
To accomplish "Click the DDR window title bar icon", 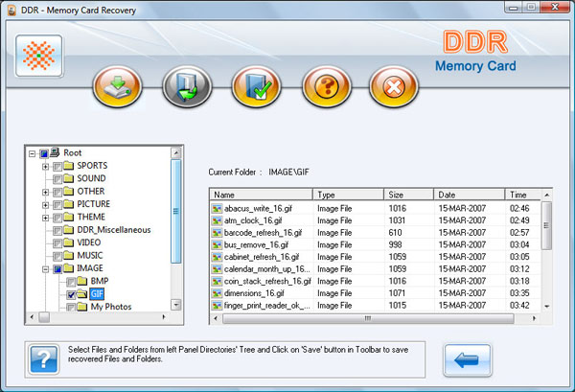I will 11,11.
